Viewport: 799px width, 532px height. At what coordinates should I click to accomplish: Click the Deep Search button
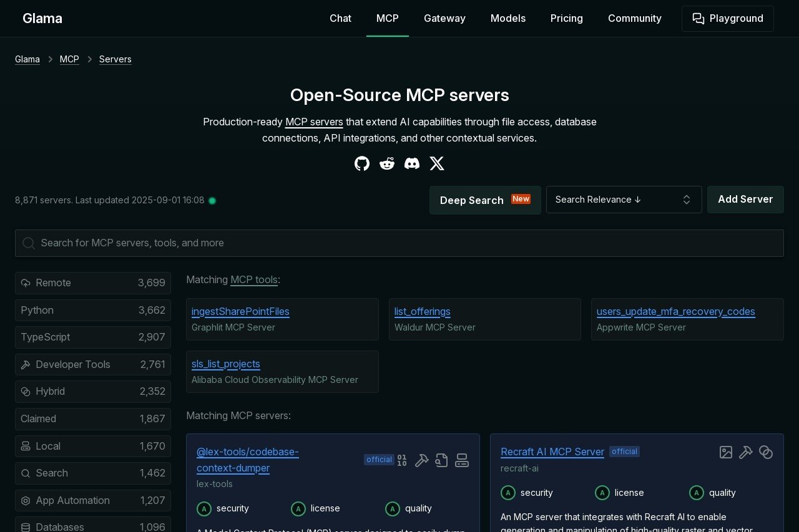pos(485,200)
